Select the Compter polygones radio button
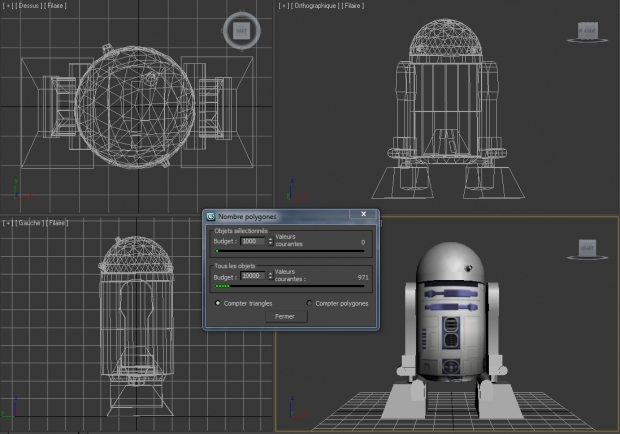The width and height of the screenshot is (620, 434). (x=309, y=303)
